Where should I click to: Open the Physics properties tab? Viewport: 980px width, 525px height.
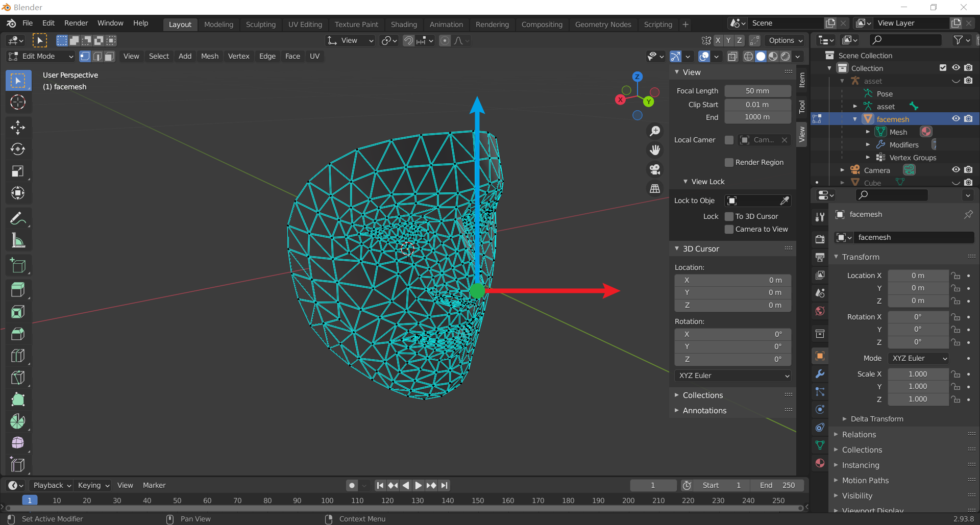tap(820, 410)
